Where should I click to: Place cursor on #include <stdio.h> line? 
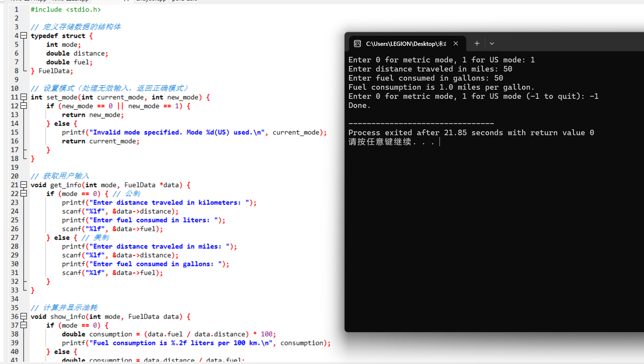(66, 9)
